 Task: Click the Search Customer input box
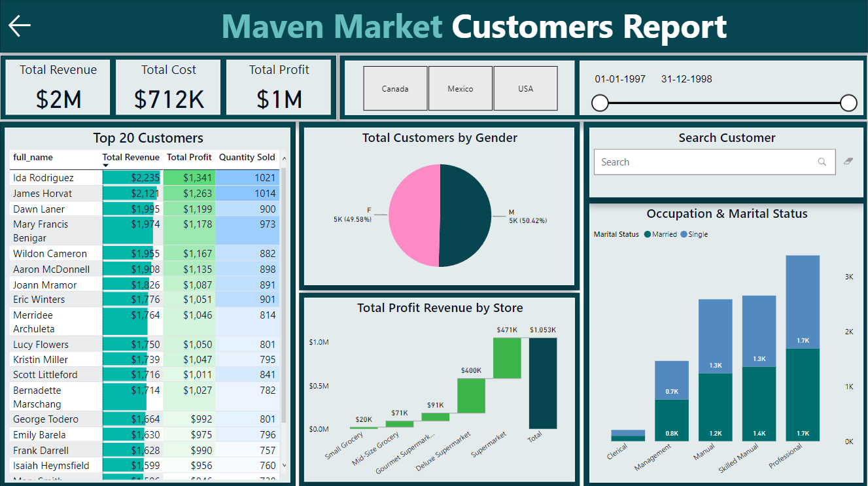(x=714, y=162)
